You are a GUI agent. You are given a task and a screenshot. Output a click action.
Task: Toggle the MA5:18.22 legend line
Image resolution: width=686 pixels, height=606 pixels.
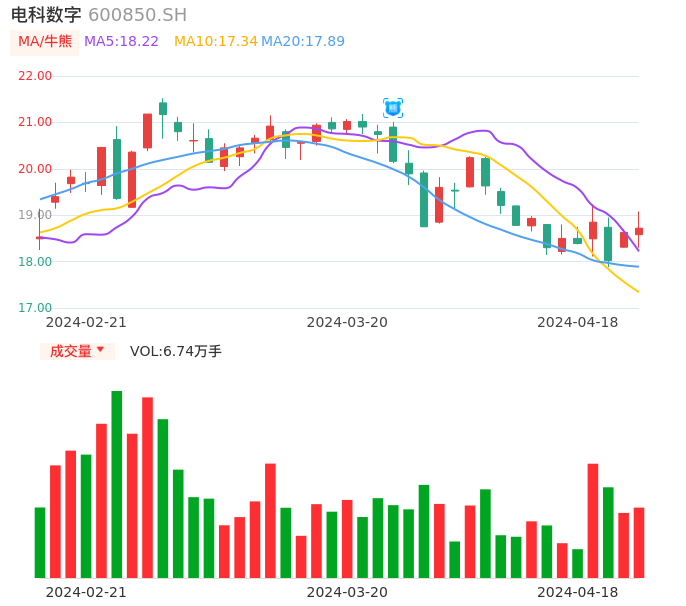[x=121, y=42]
